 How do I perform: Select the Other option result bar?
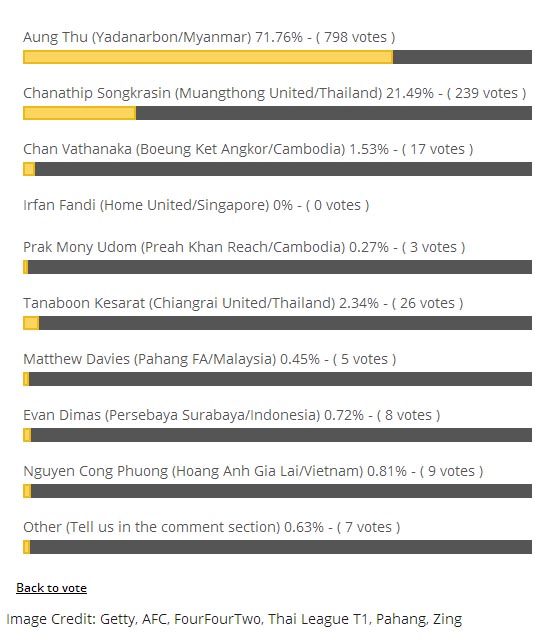coord(277,547)
